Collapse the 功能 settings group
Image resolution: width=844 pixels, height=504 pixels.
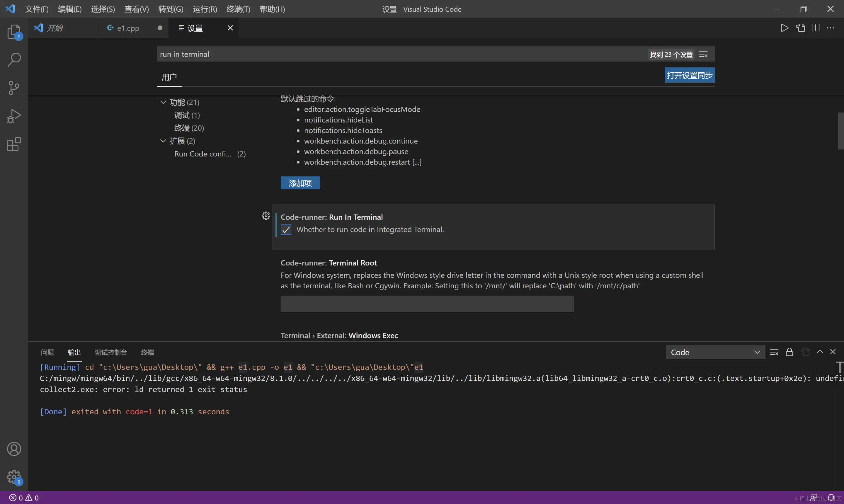coord(163,102)
